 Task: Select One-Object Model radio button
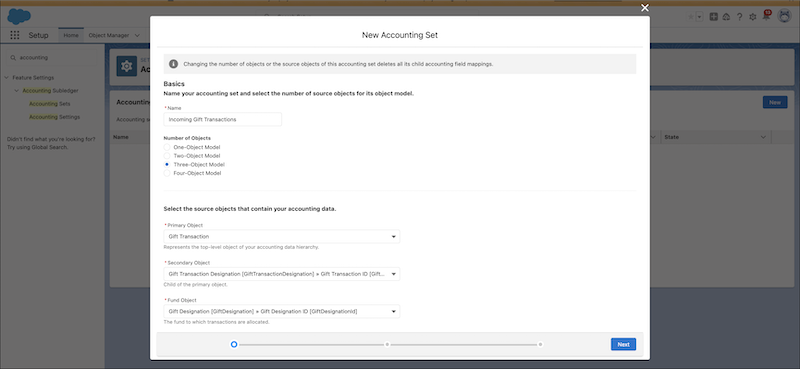click(x=167, y=147)
